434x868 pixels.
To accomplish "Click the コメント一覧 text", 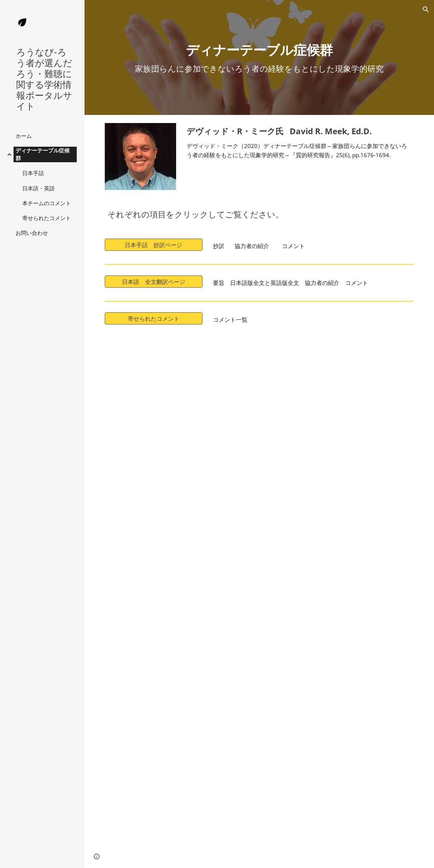I will click(x=230, y=320).
